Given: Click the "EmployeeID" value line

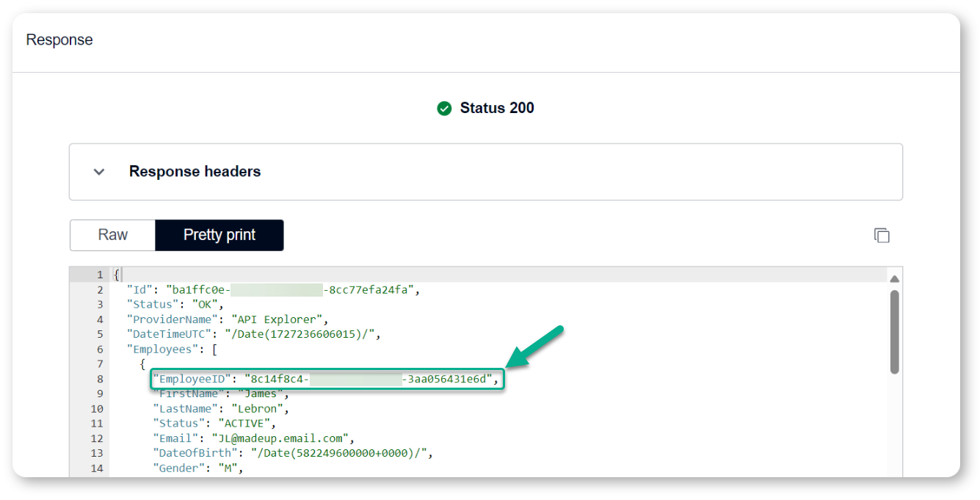Looking at the screenshot, I should (328, 379).
